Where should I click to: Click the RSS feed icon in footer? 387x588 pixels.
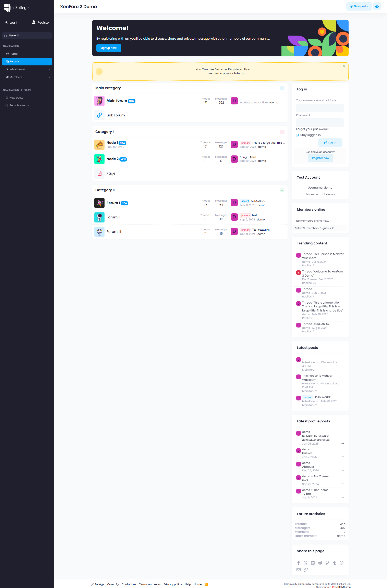(206, 584)
